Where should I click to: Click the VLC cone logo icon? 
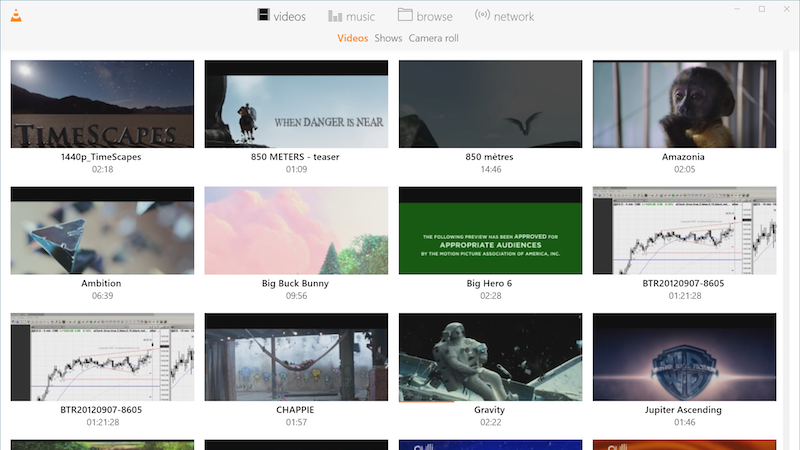pyautogui.click(x=16, y=15)
